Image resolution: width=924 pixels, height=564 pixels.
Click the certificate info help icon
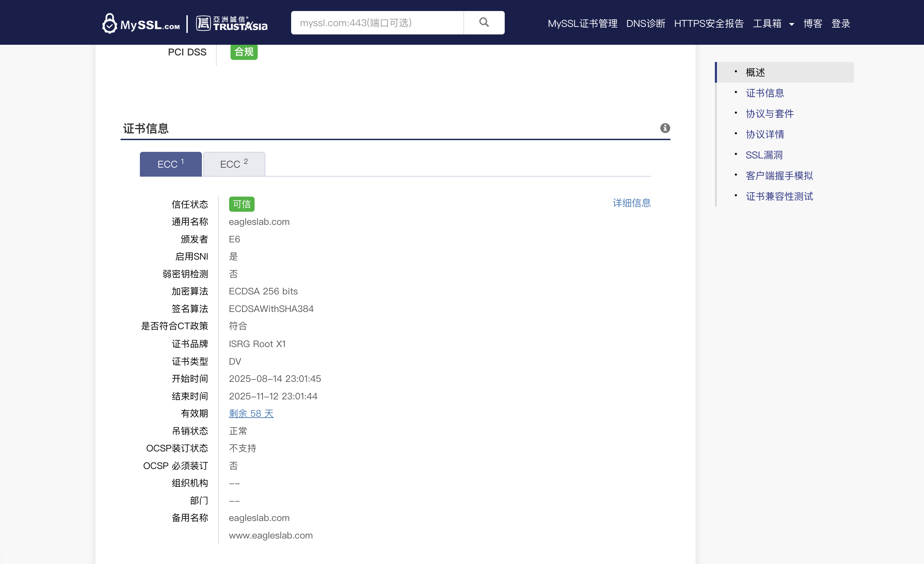[665, 128]
